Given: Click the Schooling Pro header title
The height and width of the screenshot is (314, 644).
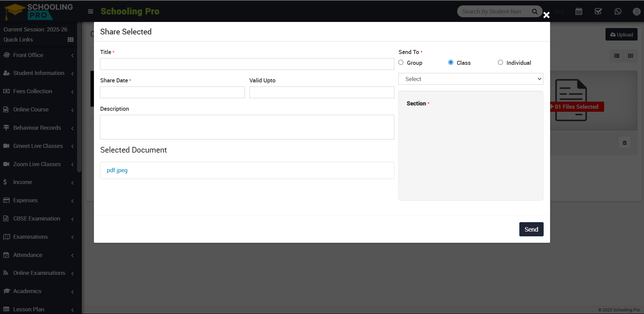Looking at the screenshot, I should coord(130,11).
